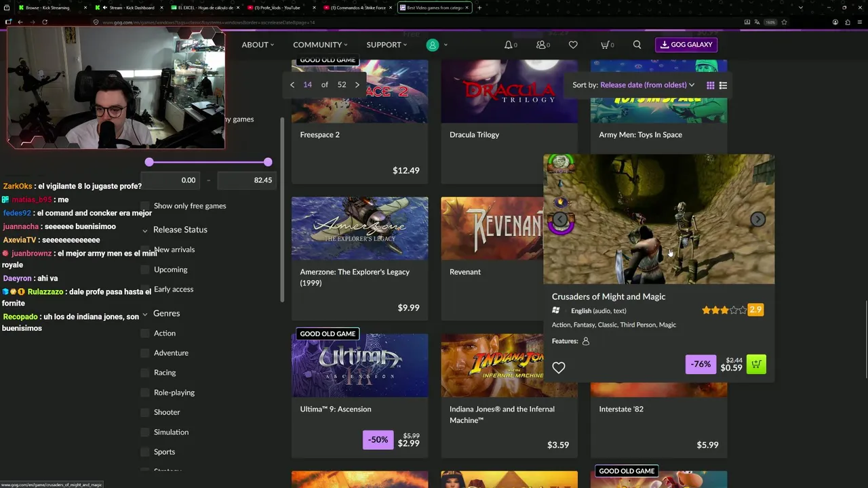Click the search magnifier icon

[x=637, y=45]
